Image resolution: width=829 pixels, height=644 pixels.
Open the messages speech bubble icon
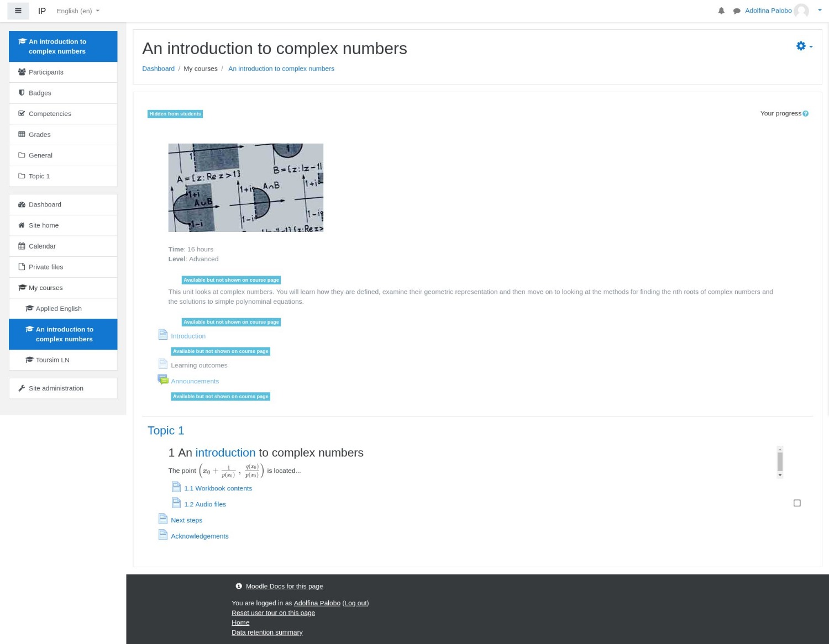(737, 11)
